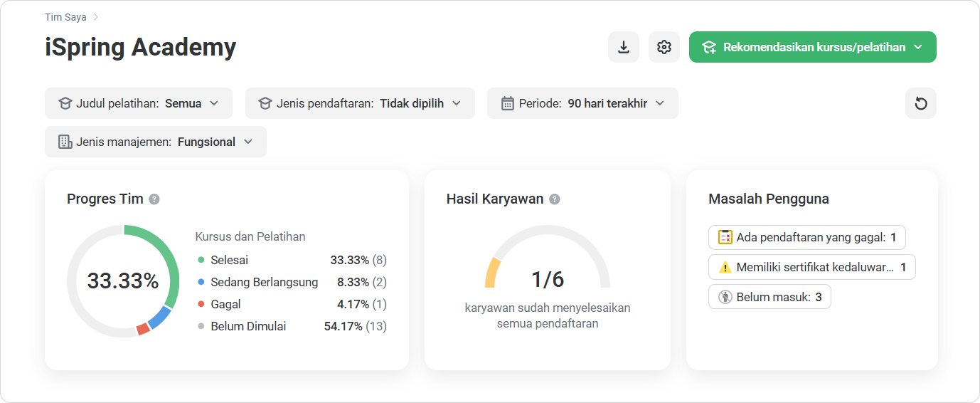Click the Tim Saya breadcrumb link
The width and height of the screenshot is (980, 403).
(65, 17)
